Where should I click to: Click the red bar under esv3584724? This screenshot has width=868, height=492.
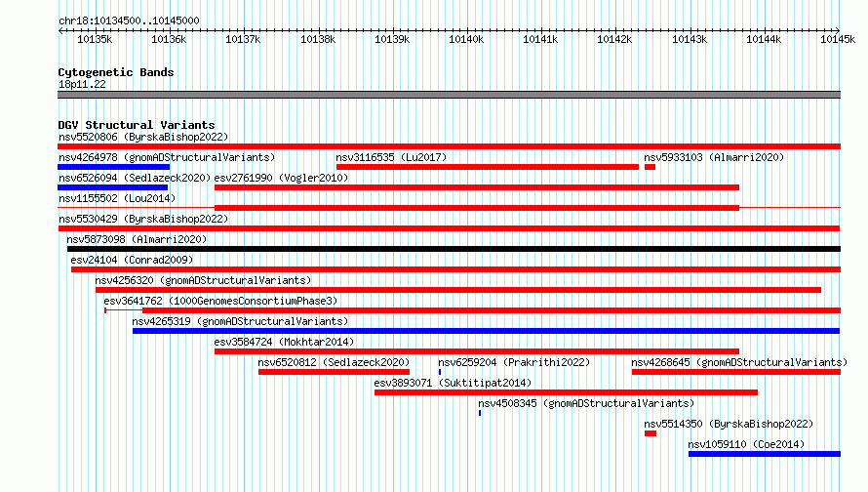[477, 351]
